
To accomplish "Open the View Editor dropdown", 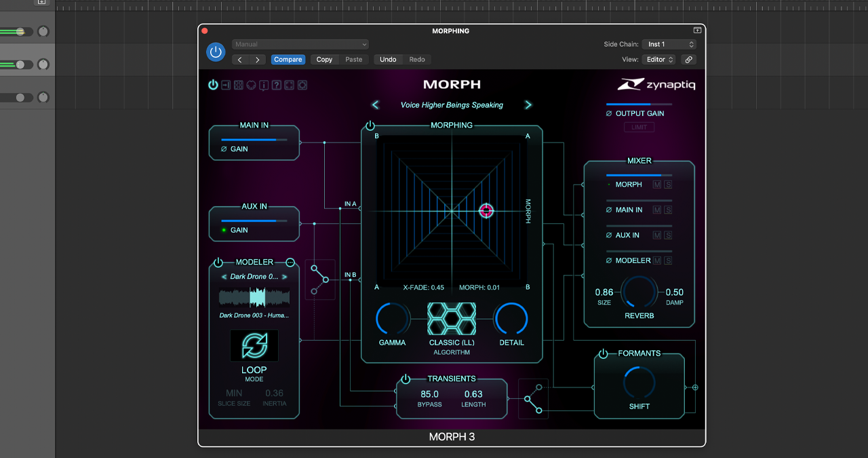I will 659,59.
